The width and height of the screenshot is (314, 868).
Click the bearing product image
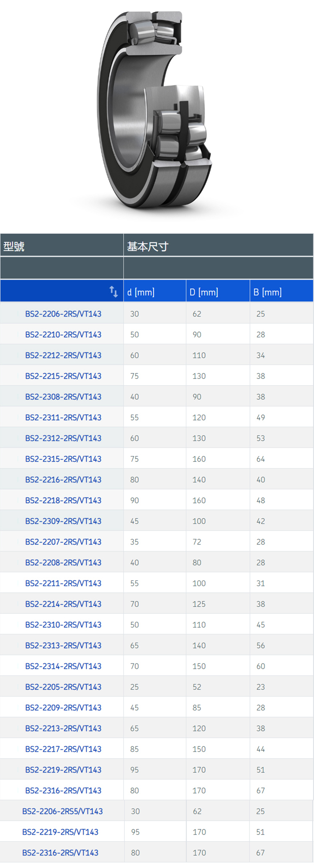coord(155,109)
